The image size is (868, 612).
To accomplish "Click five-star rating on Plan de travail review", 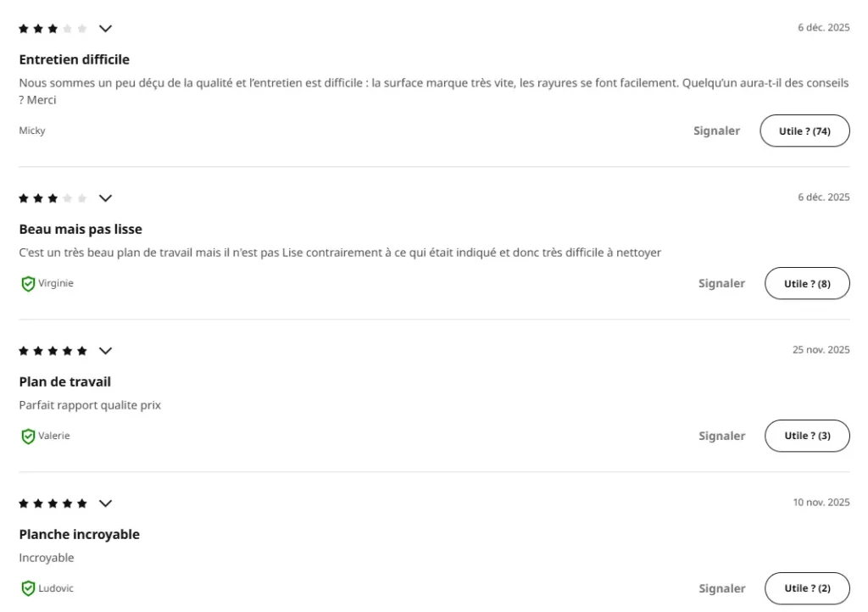I will pyautogui.click(x=53, y=351).
